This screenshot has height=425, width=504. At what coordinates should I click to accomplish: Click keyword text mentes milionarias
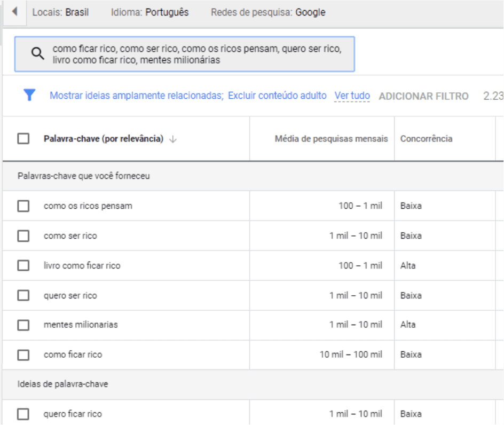81,325
